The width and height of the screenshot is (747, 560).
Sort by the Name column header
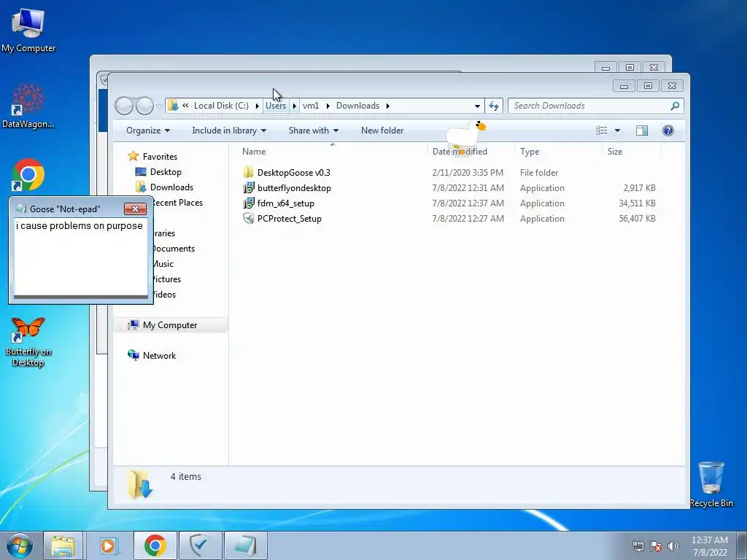point(254,152)
